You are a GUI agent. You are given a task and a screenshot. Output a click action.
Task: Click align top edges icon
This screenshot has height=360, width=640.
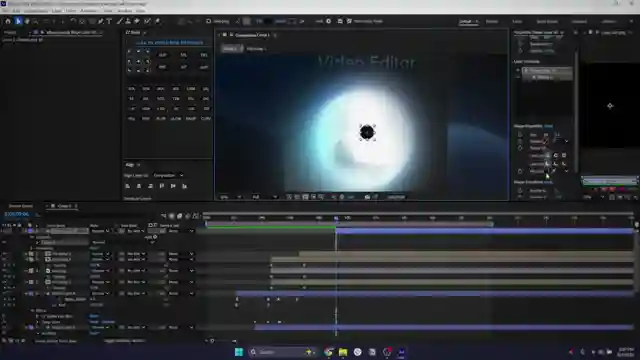click(x=162, y=186)
